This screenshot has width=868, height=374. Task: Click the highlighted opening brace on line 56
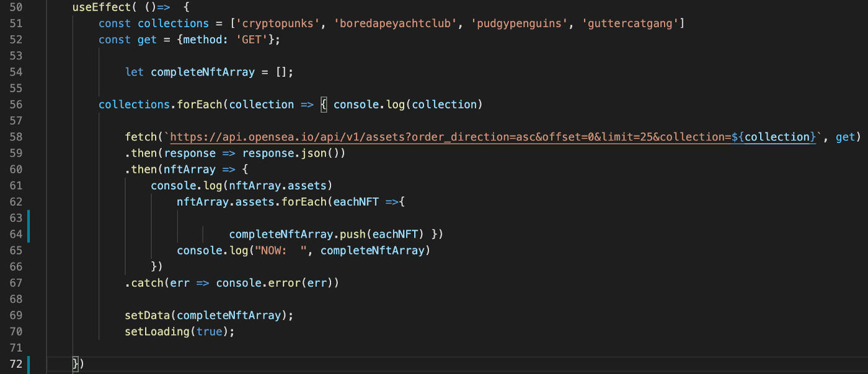click(323, 105)
